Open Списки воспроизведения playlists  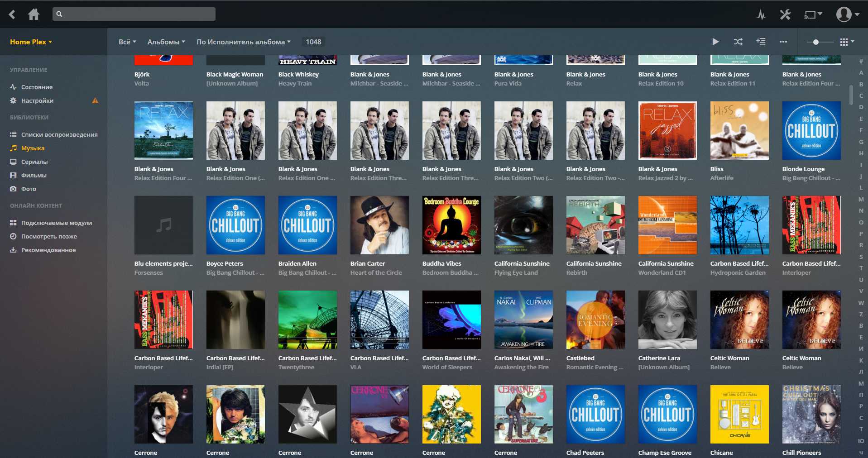59,134
